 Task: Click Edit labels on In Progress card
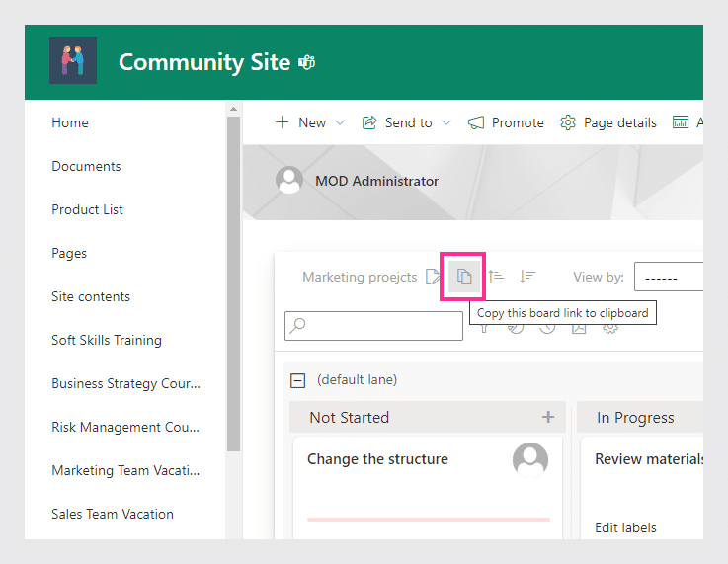click(625, 527)
